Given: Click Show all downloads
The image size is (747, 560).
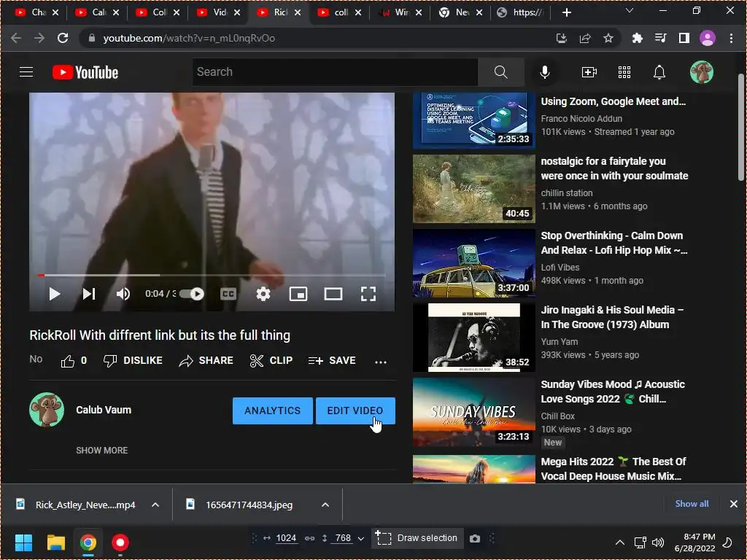Looking at the screenshot, I should click(x=692, y=504).
